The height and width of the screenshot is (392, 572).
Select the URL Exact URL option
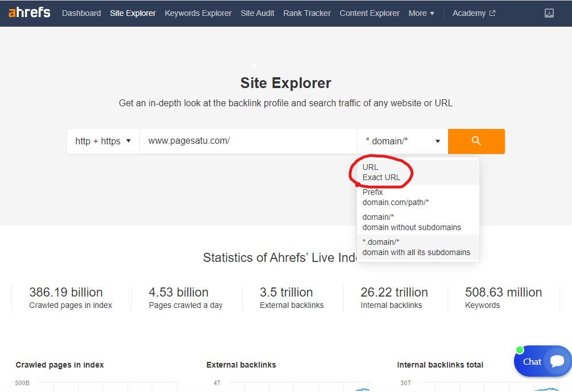pyautogui.click(x=418, y=172)
